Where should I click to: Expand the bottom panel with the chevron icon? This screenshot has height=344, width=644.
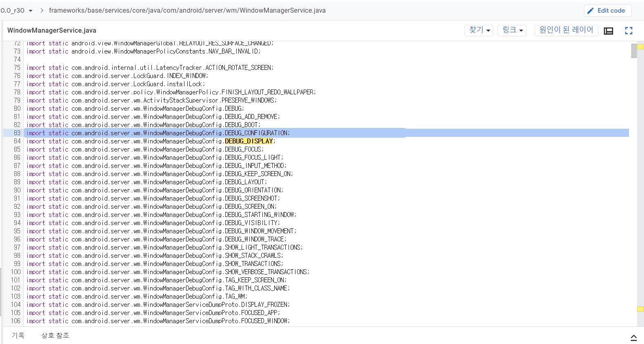point(634,337)
